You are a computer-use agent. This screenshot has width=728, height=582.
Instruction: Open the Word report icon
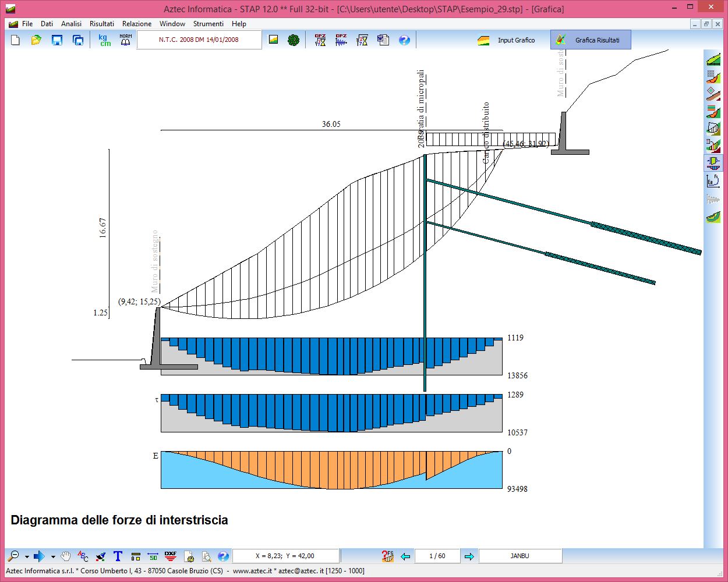point(383,40)
